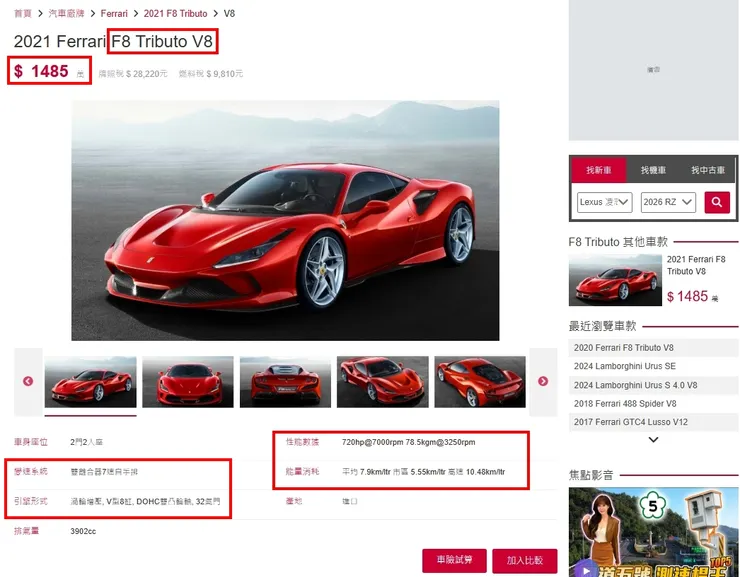Click the gray advertisement placeholder
This screenshot has height=577, width=740.
click(x=653, y=70)
